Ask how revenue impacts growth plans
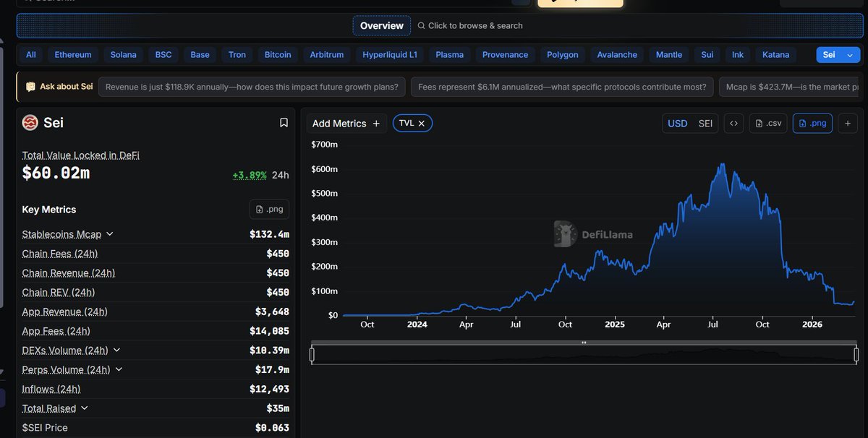 tap(252, 87)
